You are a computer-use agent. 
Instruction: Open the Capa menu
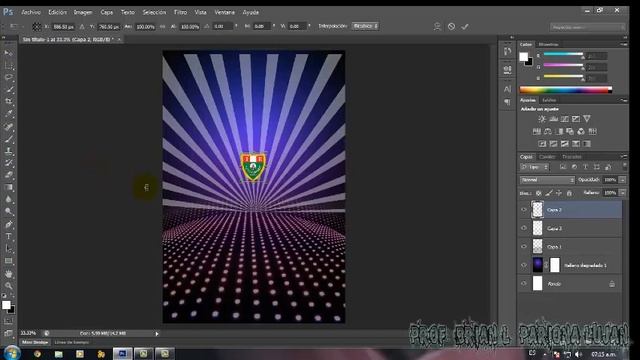click(107, 12)
